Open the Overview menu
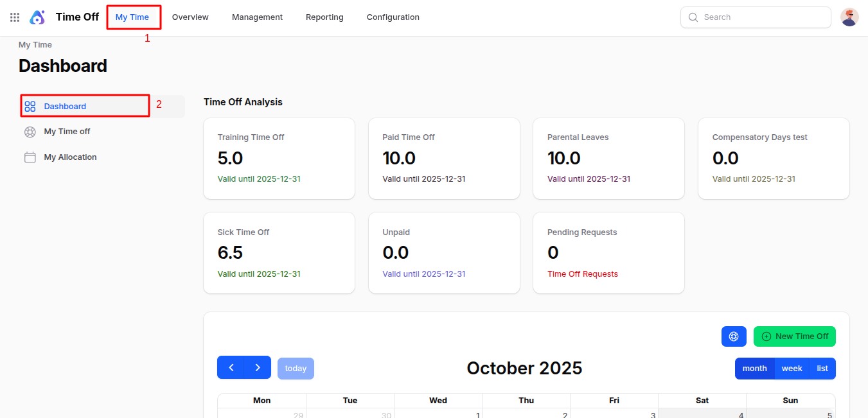The image size is (868, 418). coord(190,17)
